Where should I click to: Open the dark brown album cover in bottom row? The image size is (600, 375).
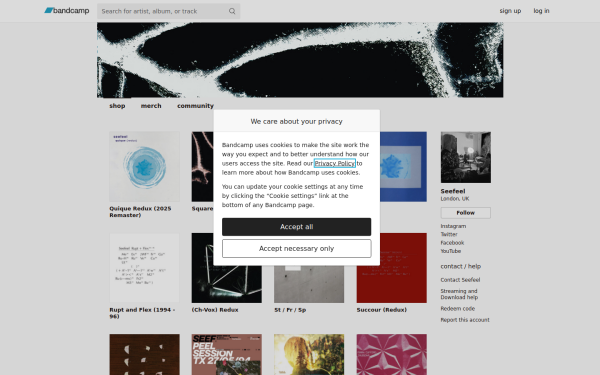(x=144, y=354)
